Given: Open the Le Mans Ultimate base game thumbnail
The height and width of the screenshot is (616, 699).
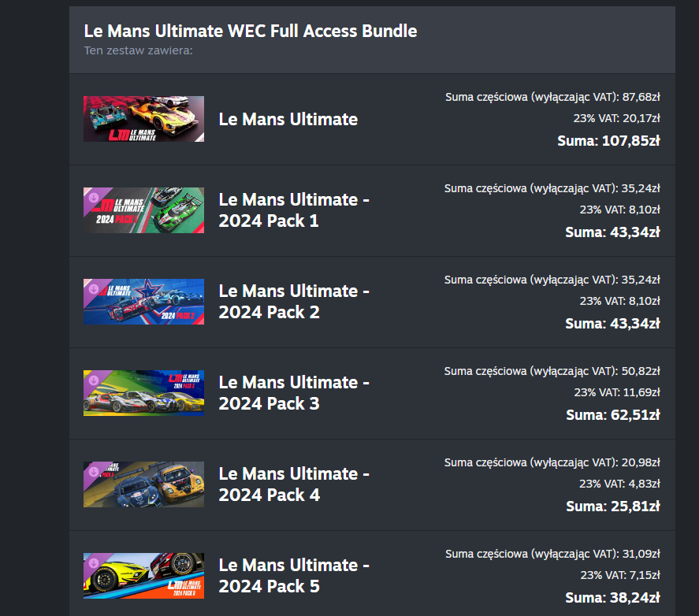Looking at the screenshot, I should click(143, 119).
